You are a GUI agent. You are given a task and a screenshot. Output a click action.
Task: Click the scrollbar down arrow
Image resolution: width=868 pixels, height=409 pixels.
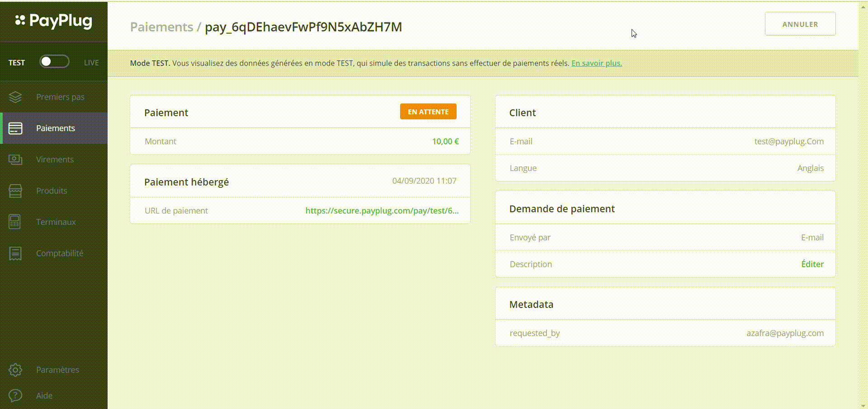(x=863, y=405)
